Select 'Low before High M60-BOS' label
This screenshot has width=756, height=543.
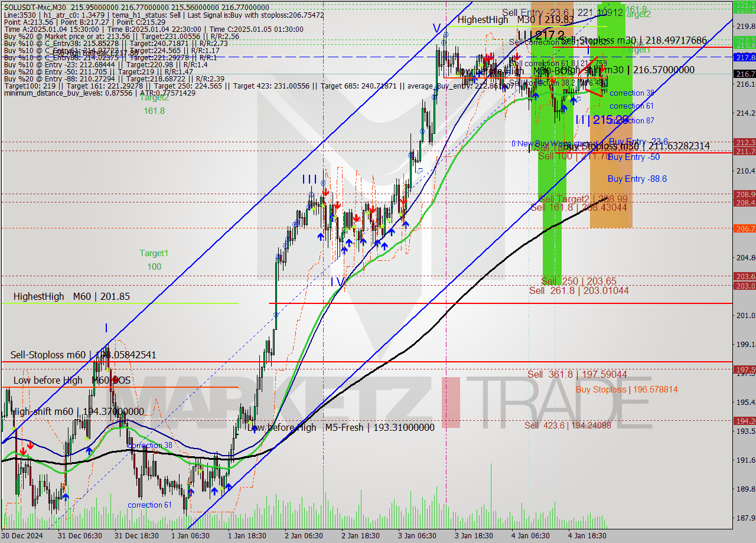click(71, 381)
